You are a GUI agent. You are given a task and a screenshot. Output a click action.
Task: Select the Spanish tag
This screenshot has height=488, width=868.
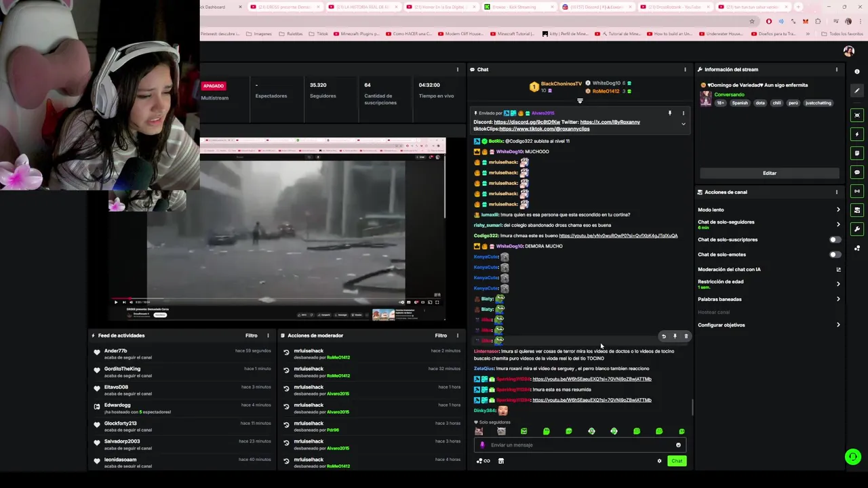click(x=740, y=103)
